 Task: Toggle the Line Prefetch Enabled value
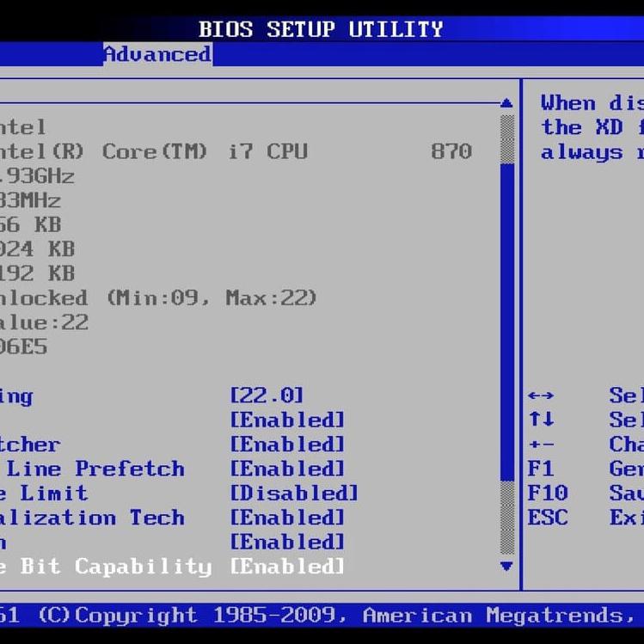[287, 469]
